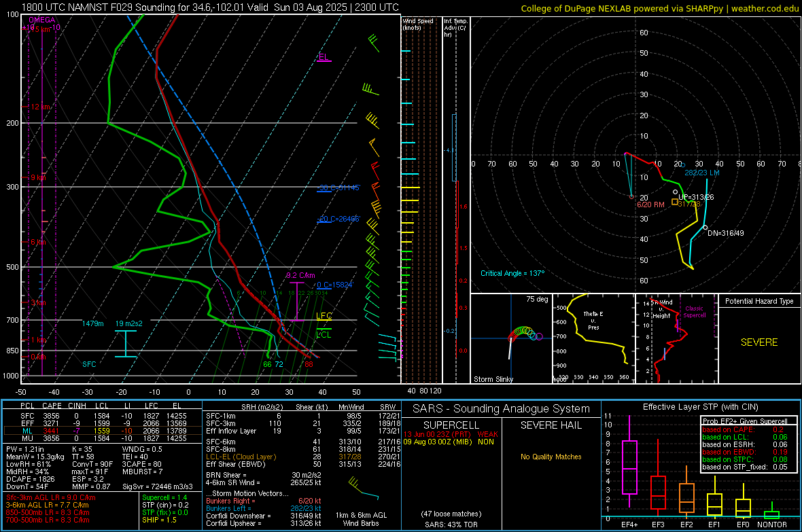Click the MBURST = 7 value

142,472
